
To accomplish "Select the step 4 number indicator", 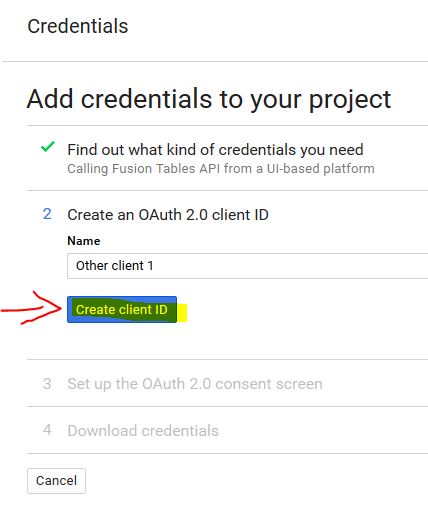I will (47, 430).
